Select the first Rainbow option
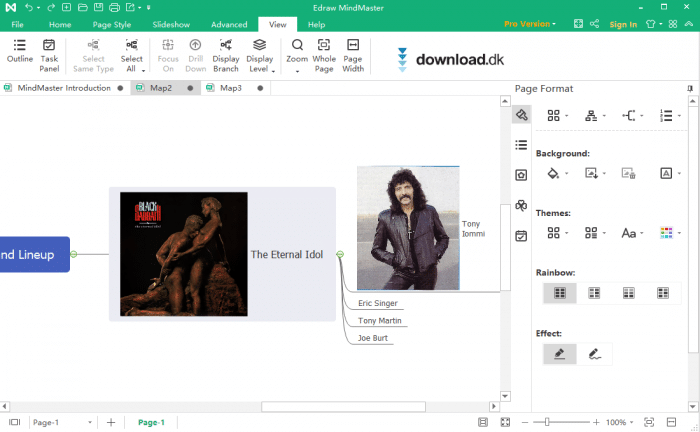Image resolution: width=700 pixels, height=432 pixels. pyautogui.click(x=560, y=293)
